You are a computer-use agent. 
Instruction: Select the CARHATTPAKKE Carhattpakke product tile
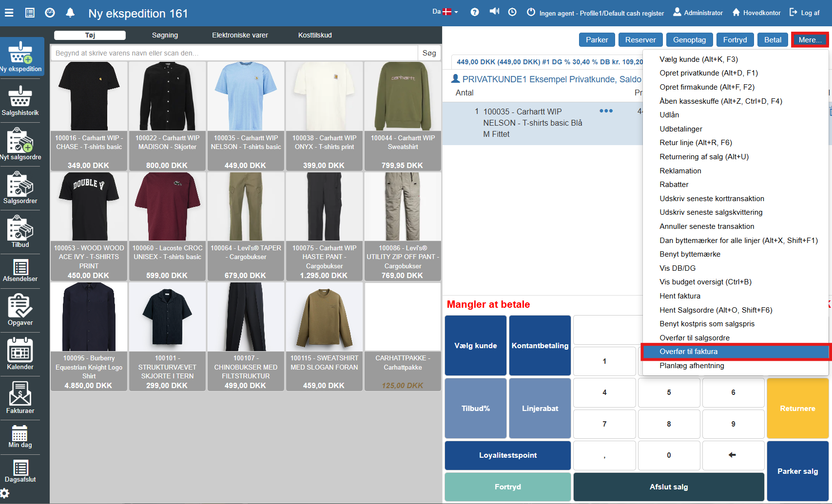pyautogui.click(x=403, y=337)
